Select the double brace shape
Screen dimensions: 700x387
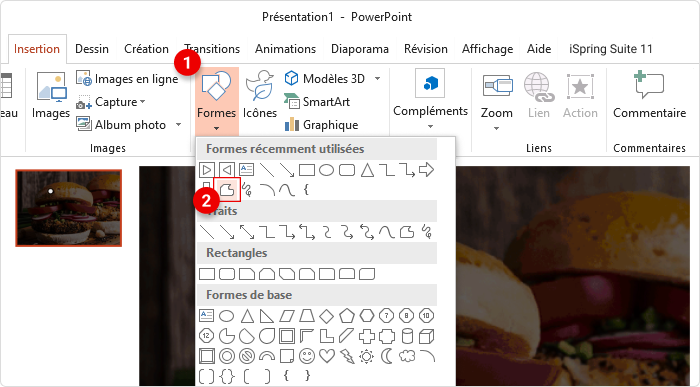coord(227,376)
